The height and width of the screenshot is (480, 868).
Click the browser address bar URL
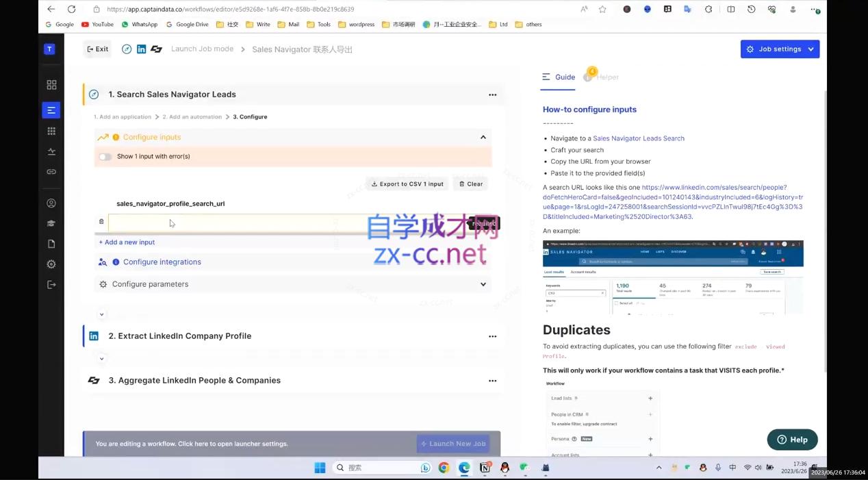coord(231,10)
